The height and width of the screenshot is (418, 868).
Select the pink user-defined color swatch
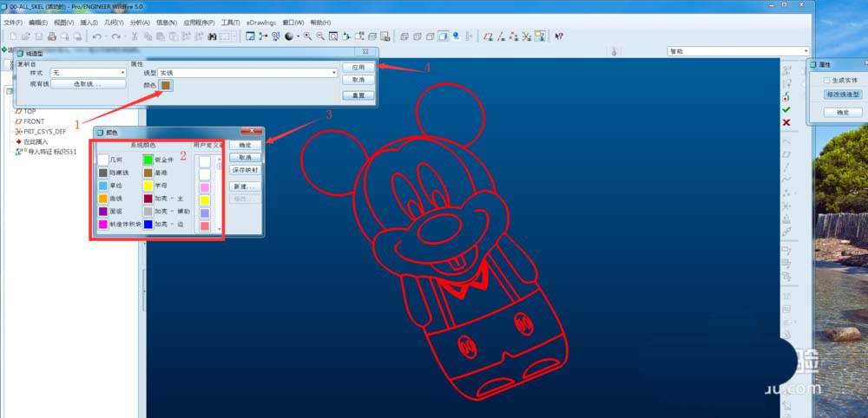(x=205, y=187)
